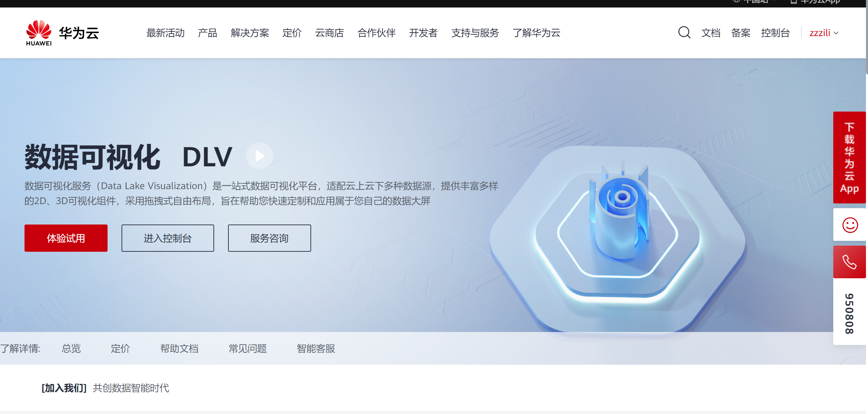Viewport: 868px width, 414px height.
Task: Open the 产品 menu
Action: click(208, 33)
